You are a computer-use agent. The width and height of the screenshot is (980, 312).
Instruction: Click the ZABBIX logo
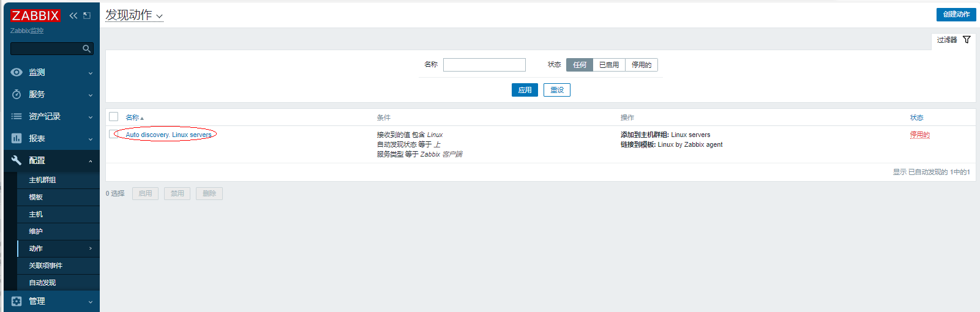(35, 15)
